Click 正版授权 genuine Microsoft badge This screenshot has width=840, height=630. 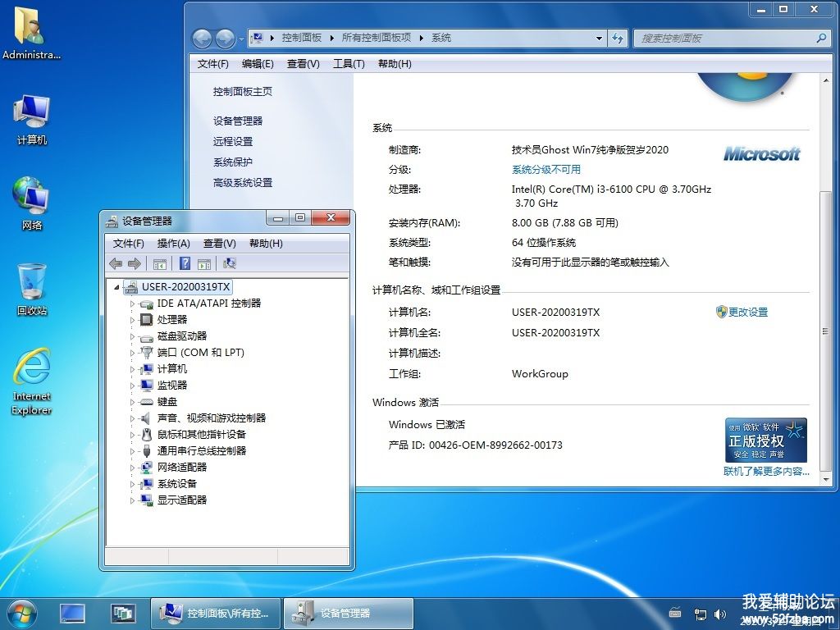point(766,441)
